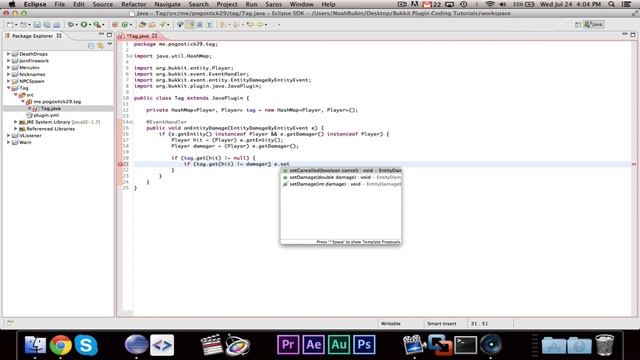Click the Smart Insert status bar entry
This screenshot has height=360, width=640.
(441, 323)
